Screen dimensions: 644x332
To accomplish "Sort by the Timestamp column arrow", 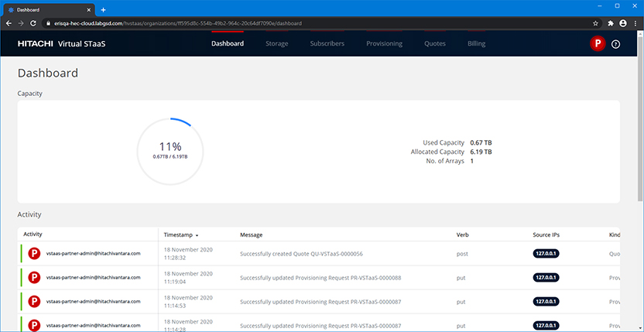I will pyautogui.click(x=197, y=234).
